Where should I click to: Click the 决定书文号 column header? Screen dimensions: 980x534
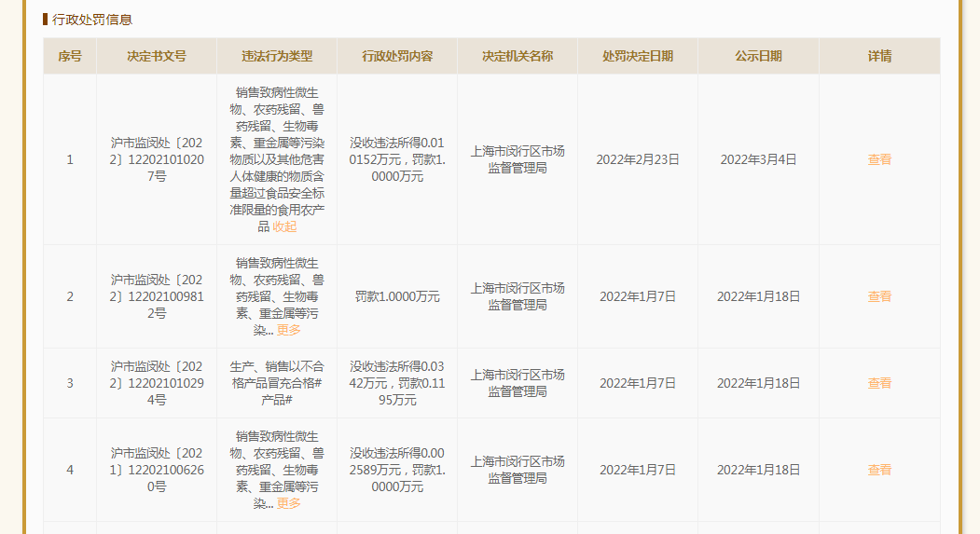tap(157, 56)
